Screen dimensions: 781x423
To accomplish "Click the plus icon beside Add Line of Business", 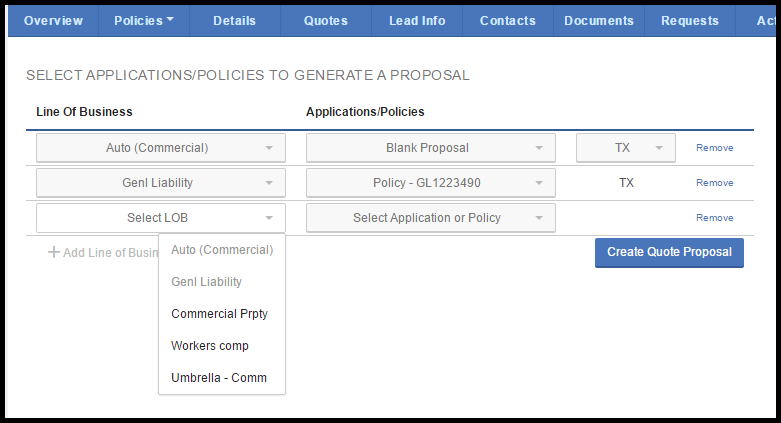I will (x=54, y=253).
